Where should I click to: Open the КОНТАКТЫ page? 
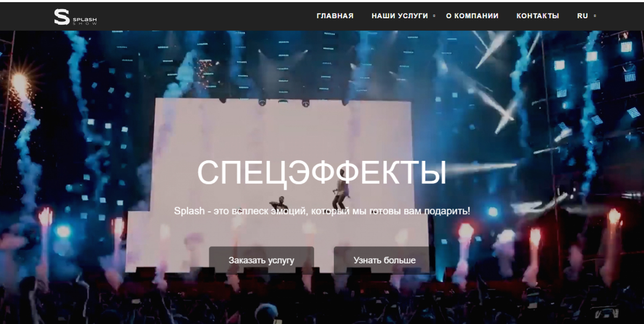click(x=538, y=16)
